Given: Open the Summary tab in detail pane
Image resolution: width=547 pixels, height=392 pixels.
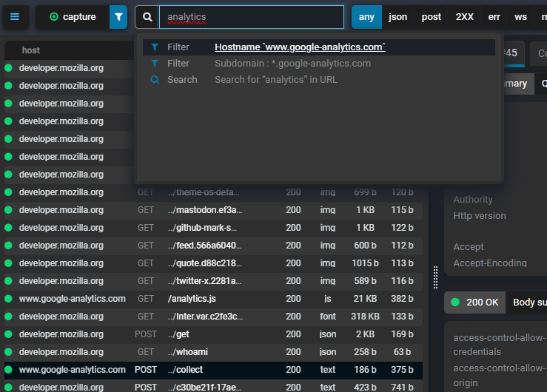Looking at the screenshot, I should 518,84.
